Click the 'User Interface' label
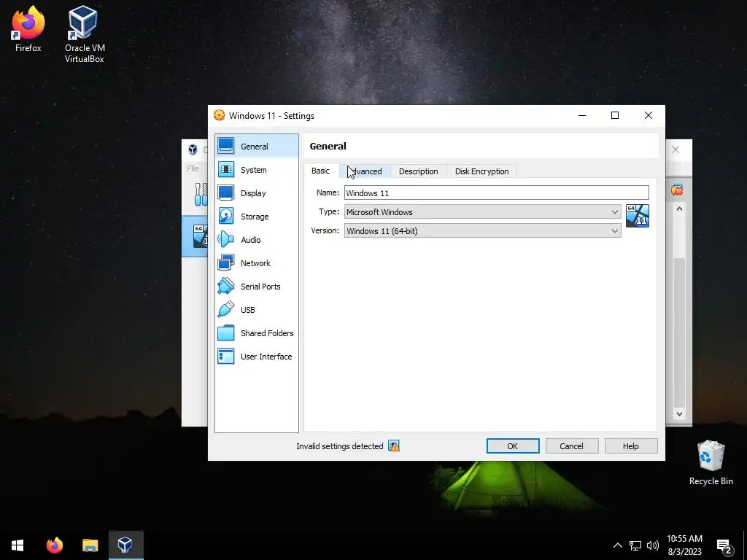747x560 pixels. [266, 356]
